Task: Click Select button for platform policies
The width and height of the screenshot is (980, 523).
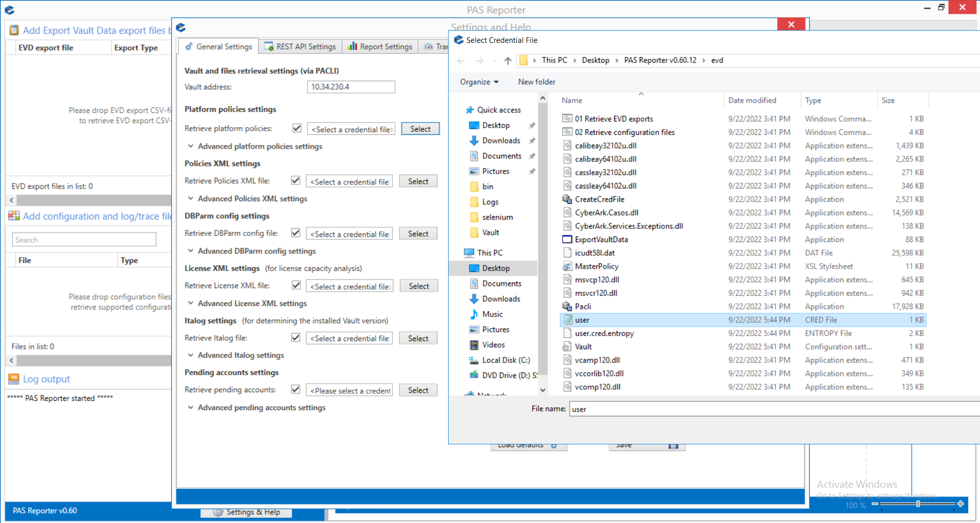Action: pos(420,129)
